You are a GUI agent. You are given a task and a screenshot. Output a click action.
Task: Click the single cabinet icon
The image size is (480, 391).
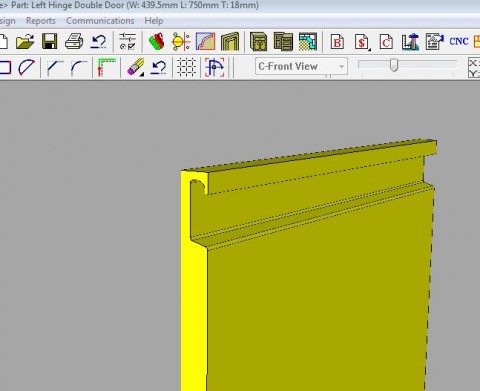click(258, 42)
